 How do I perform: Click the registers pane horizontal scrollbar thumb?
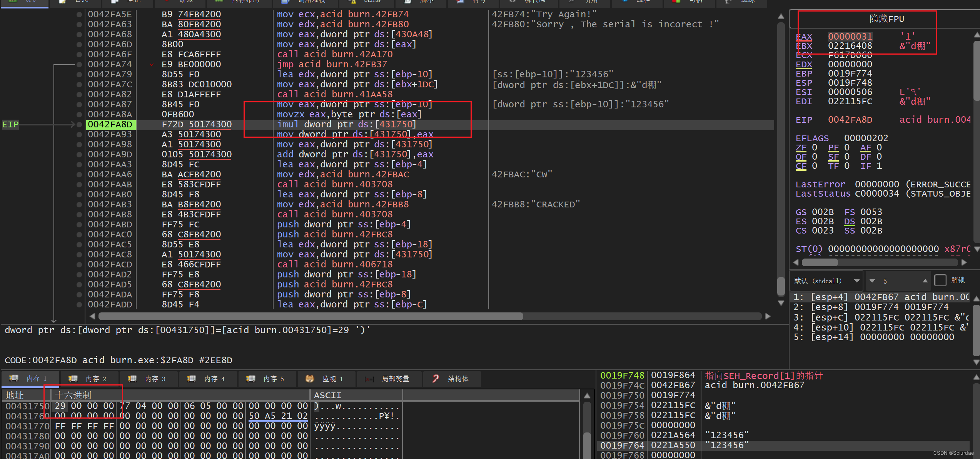[820, 262]
